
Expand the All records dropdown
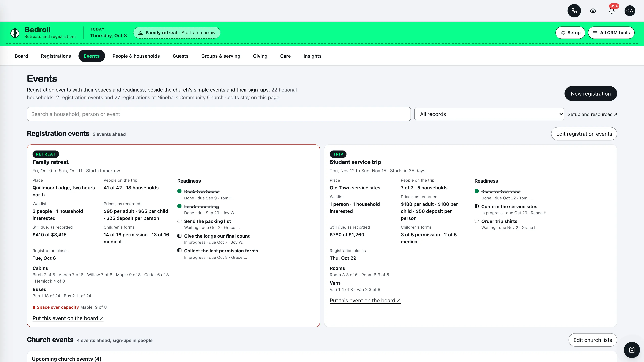(489, 114)
